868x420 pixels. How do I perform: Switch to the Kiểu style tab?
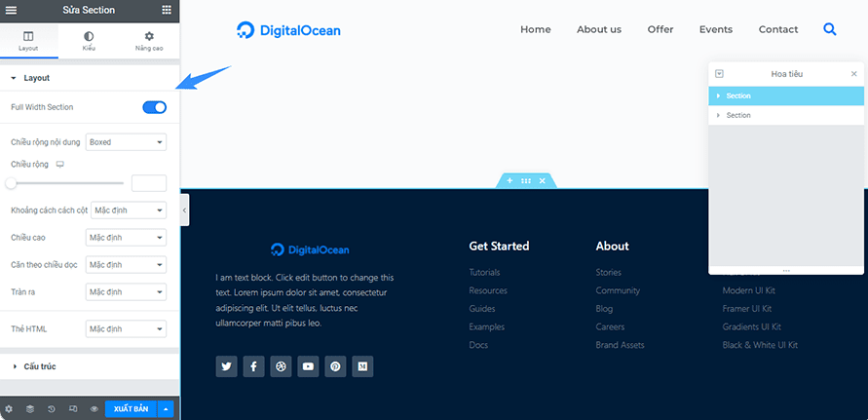pyautogui.click(x=89, y=41)
